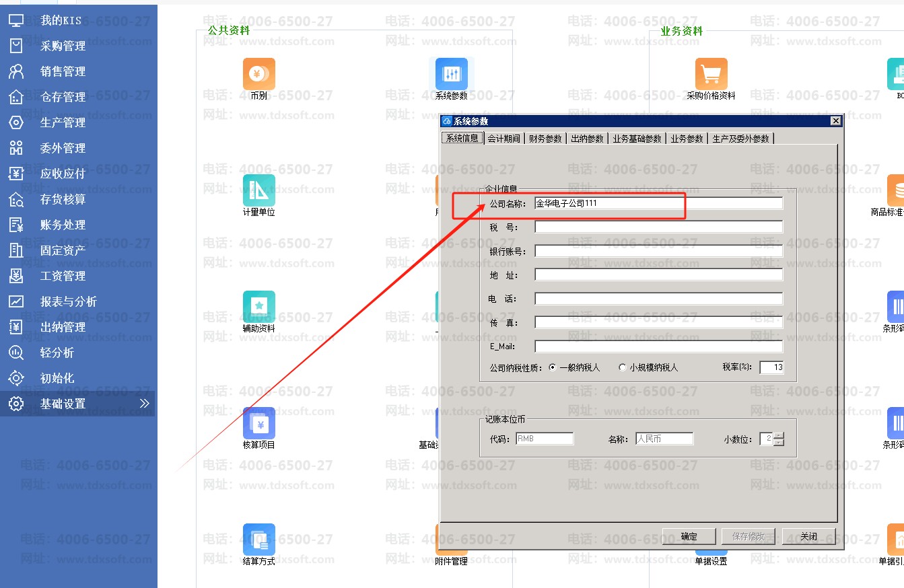Click the 确定 button

689,536
